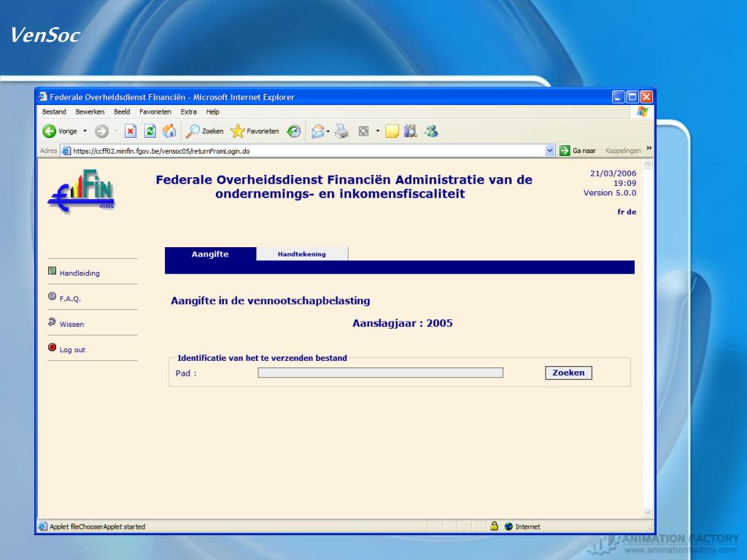The width and height of the screenshot is (747, 560).
Task: Click 'Version 5.0.0' text
Action: coord(610,192)
